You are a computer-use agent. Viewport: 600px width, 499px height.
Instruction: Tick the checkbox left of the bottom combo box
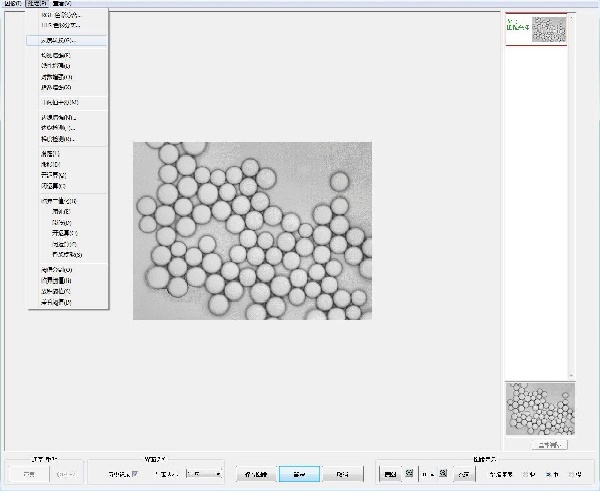pyautogui.click(x=135, y=473)
